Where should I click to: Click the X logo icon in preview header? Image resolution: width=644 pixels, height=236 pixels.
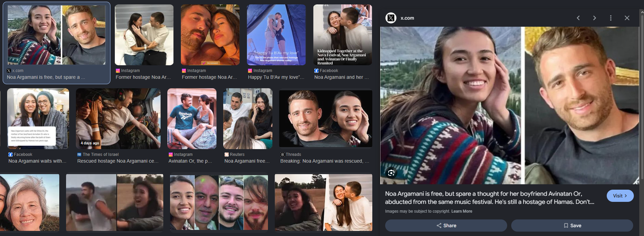(391, 18)
